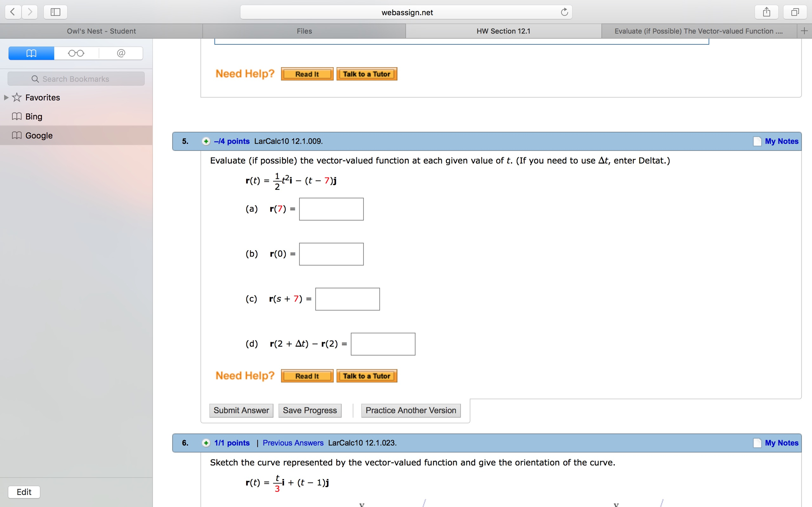Select the Shared Links @ icon
Viewport: 812px width, 507px height.
[x=121, y=53]
